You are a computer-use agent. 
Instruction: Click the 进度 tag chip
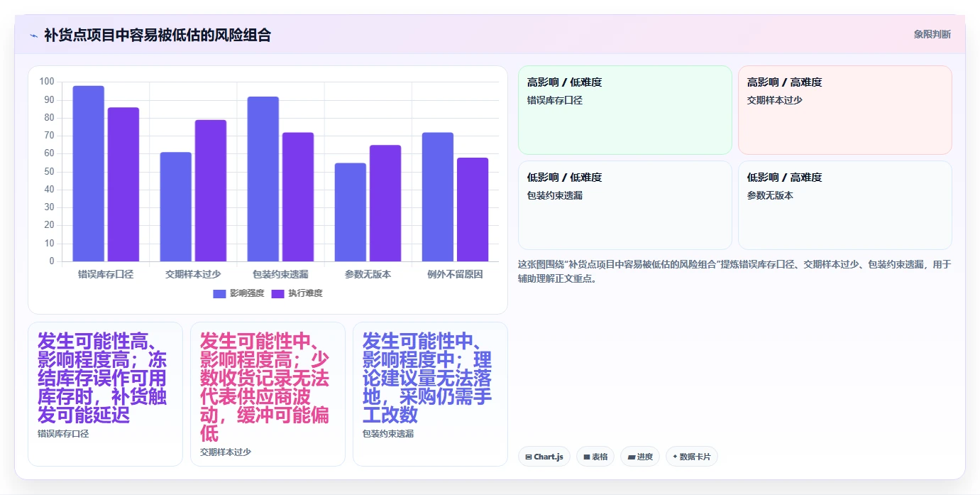[x=640, y=457]
